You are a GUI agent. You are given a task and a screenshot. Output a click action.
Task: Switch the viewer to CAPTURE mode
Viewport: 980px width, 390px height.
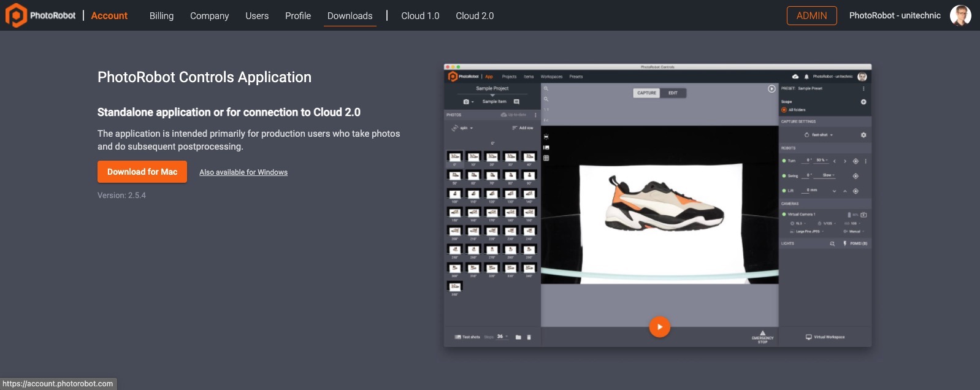(646, 93)
